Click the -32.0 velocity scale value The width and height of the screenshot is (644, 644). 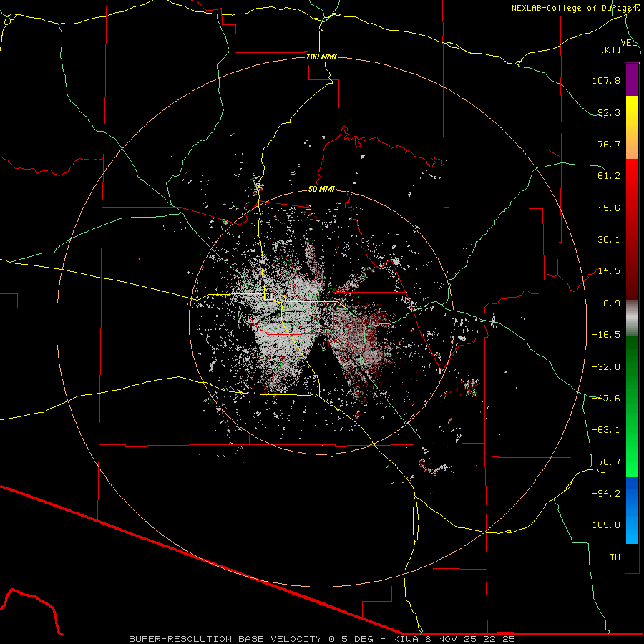[x=606, y=367]
